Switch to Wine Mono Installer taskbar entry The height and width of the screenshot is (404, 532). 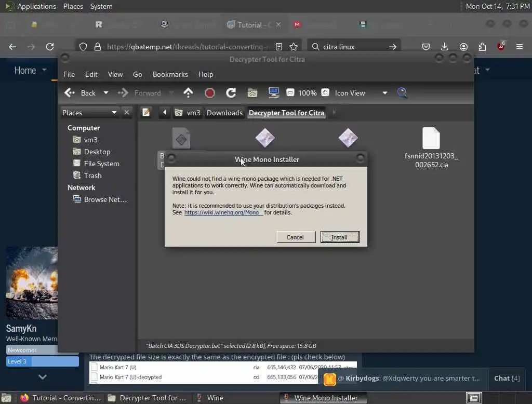click(x=323, y=398)
